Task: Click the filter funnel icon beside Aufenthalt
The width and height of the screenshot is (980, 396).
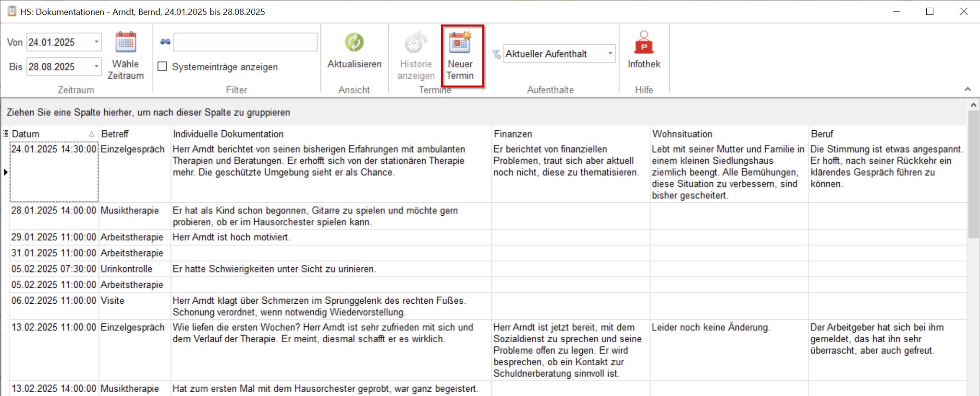Action: click(496, 54)
